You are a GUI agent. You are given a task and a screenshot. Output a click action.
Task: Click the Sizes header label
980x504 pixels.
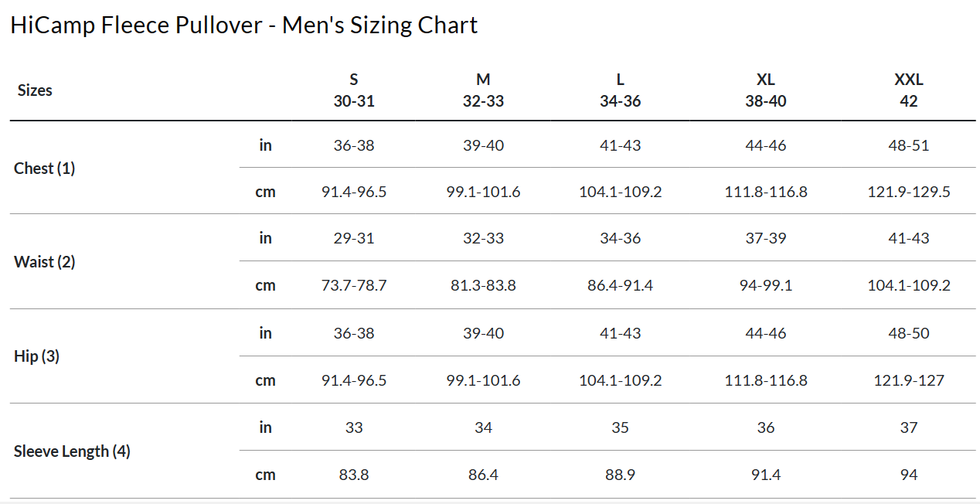(35, 90)
